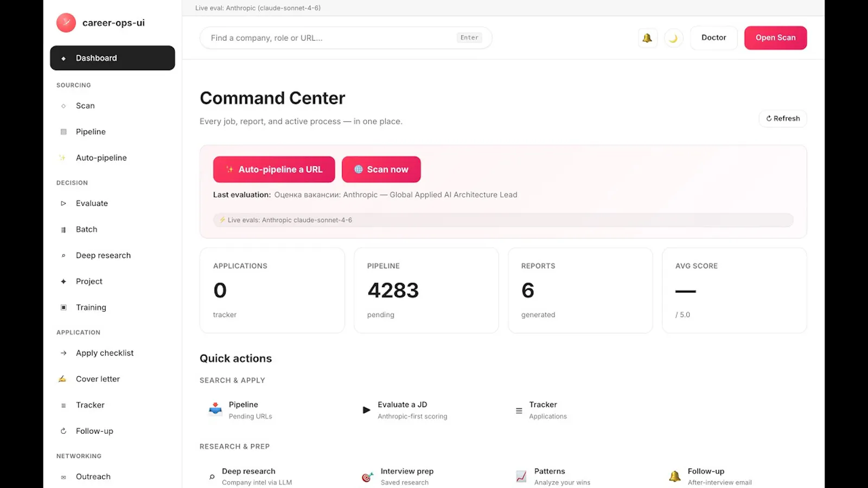Click the Pipeline sidebar list icon
868x488 pixels.
pos(63,132)
